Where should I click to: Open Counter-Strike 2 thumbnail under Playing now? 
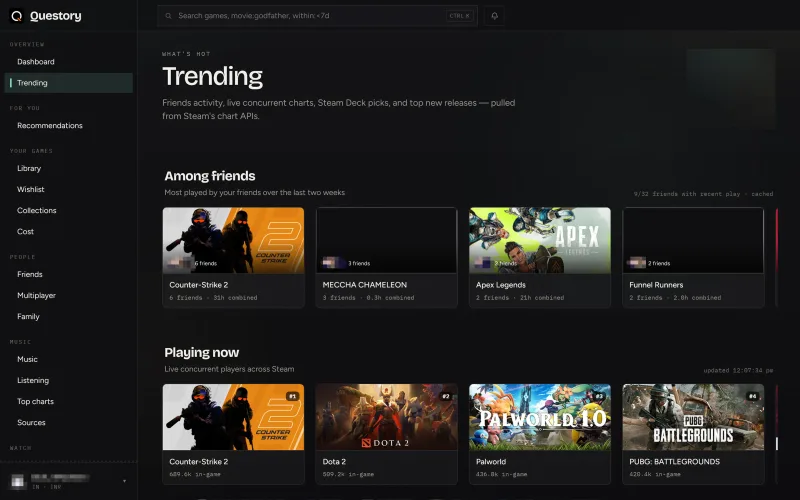pyautogui.click(x=233, y=417)
